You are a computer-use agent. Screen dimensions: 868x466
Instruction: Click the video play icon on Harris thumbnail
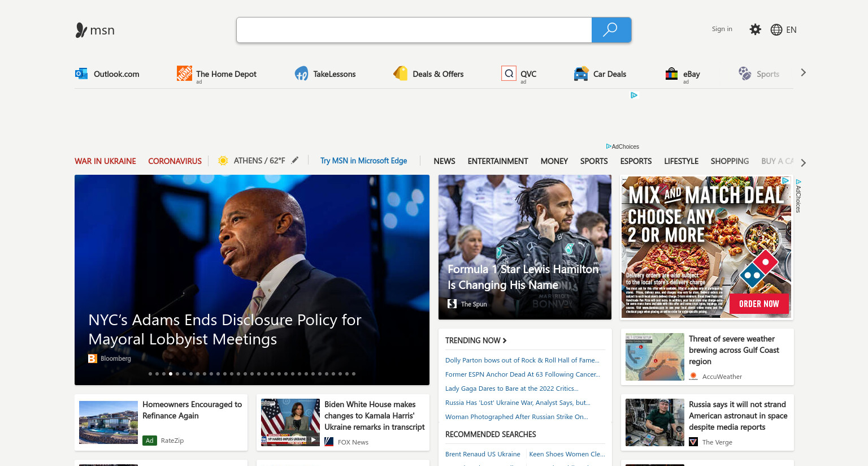pyautogui.click(x=313, y=439)
